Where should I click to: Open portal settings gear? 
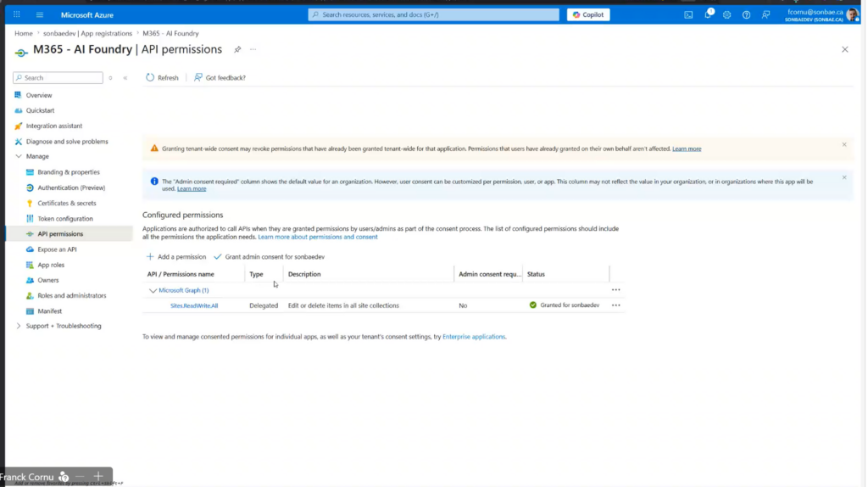(x=726, y=15)
